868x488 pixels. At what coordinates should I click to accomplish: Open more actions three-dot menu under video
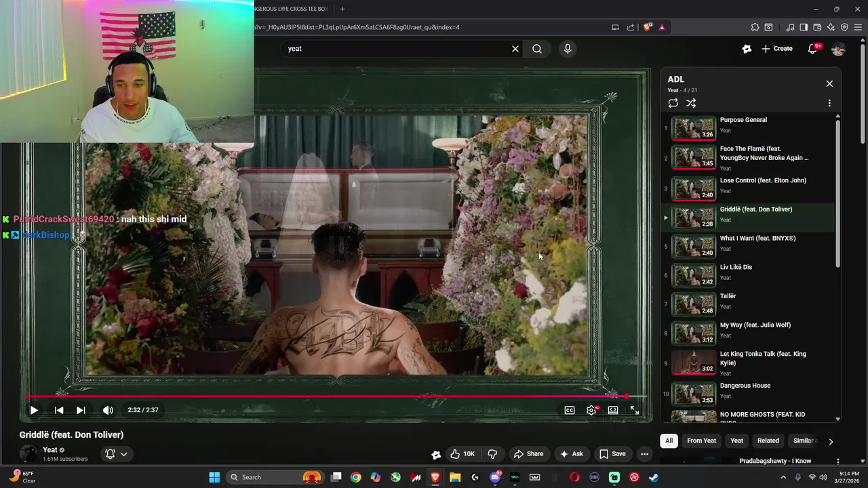point(645,454)
